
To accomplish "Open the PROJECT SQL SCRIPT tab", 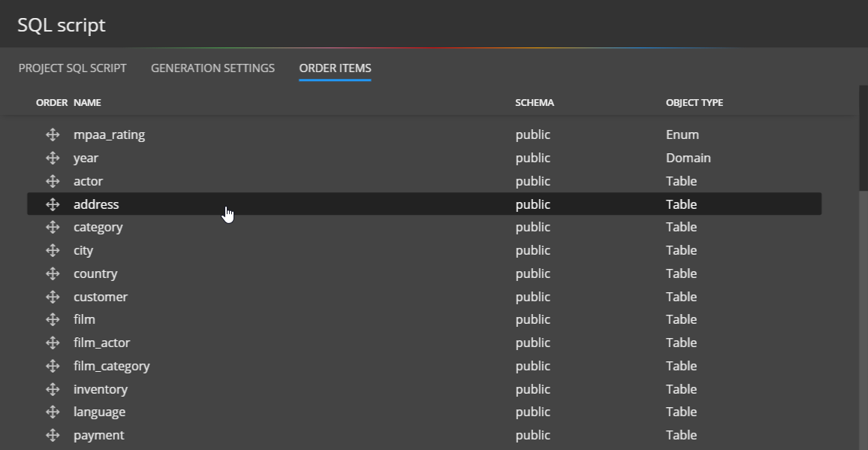I will click(x=72, y=68).
